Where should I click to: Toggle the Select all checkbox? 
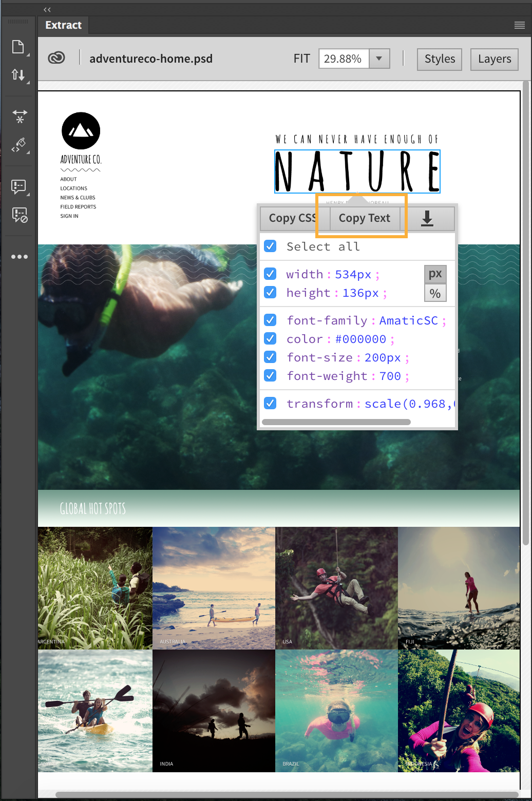pos(270,246)
